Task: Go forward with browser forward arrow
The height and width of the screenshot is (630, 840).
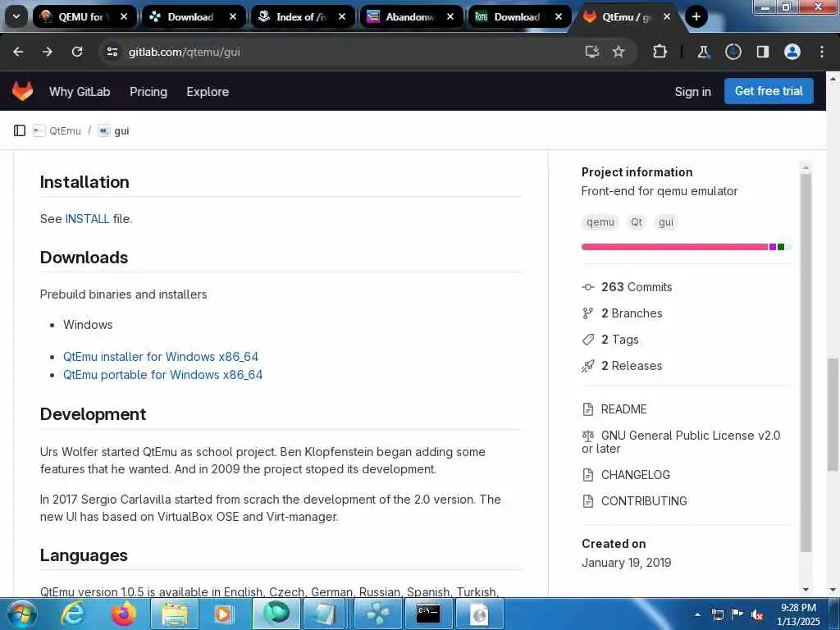Action: click(x=48, y=52)
